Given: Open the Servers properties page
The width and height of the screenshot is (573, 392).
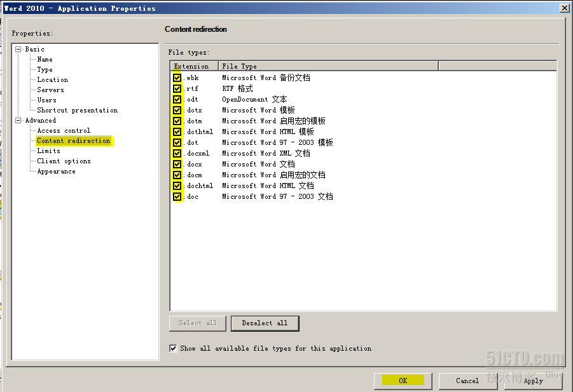Looking at the screenshot, I should (x=50, y=90).
